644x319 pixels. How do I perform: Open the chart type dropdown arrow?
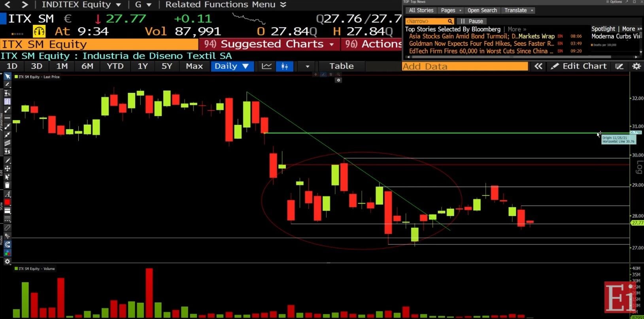point(308,66)
